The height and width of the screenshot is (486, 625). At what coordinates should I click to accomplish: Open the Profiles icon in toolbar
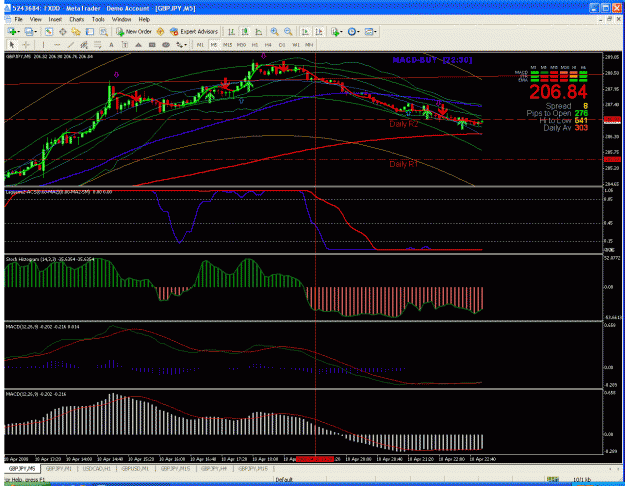[x=28, y=31]
